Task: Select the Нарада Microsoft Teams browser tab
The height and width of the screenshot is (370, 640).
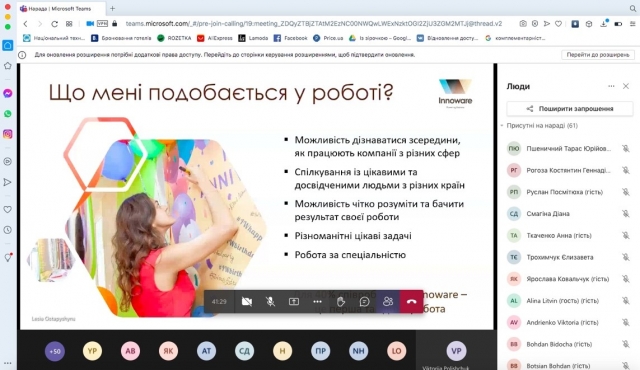Action: (x=60, y=9)
